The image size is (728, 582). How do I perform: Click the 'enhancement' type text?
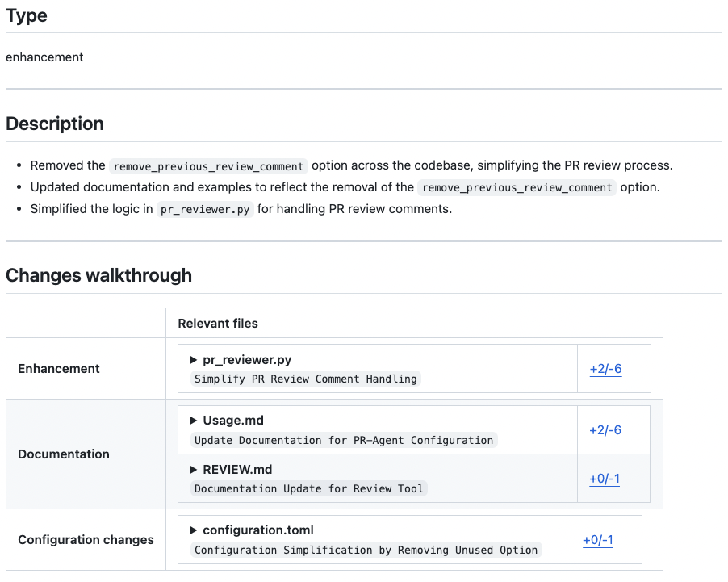click(x=44, y=57)
